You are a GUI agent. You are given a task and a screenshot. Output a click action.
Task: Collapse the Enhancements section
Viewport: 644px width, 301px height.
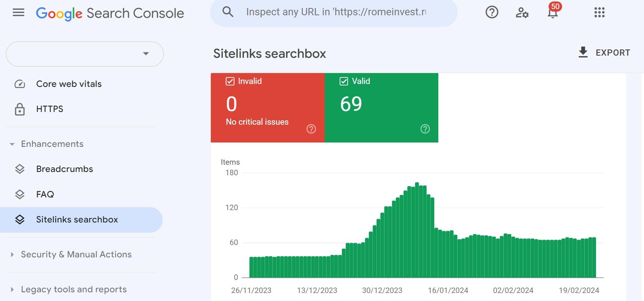click(x=12, y=144)
